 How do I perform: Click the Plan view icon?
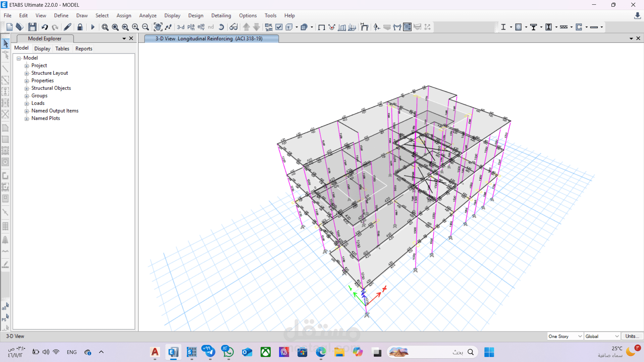(191, 27)
